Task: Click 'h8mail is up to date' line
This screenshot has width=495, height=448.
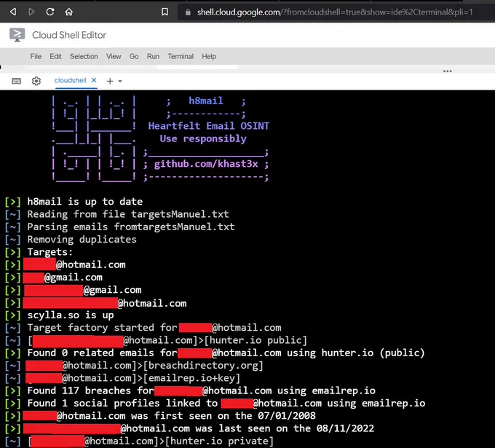Action: 85,202
